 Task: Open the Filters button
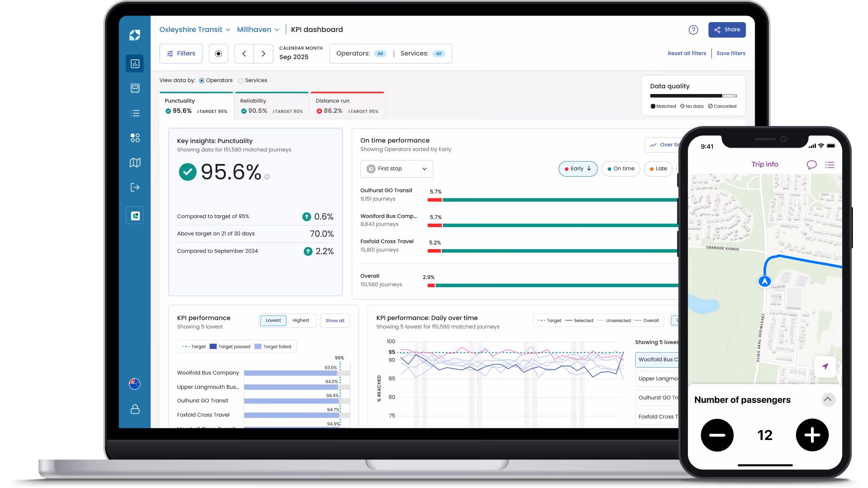point(181,54)
